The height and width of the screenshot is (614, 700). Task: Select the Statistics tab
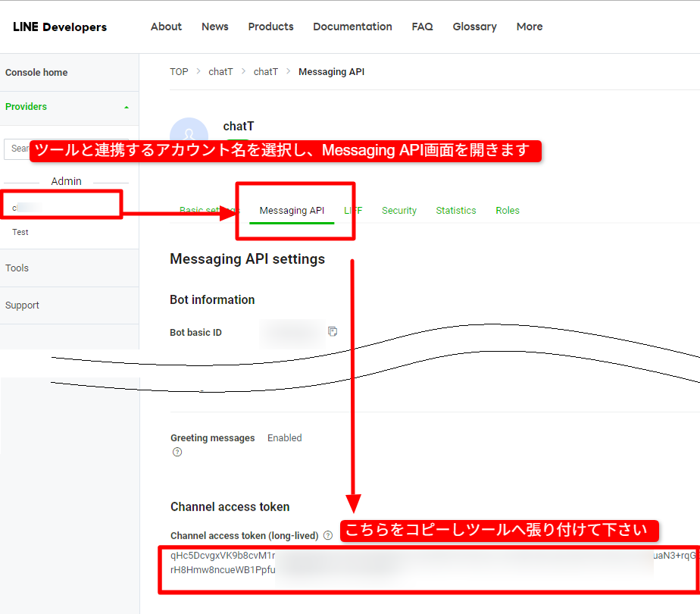455,211
